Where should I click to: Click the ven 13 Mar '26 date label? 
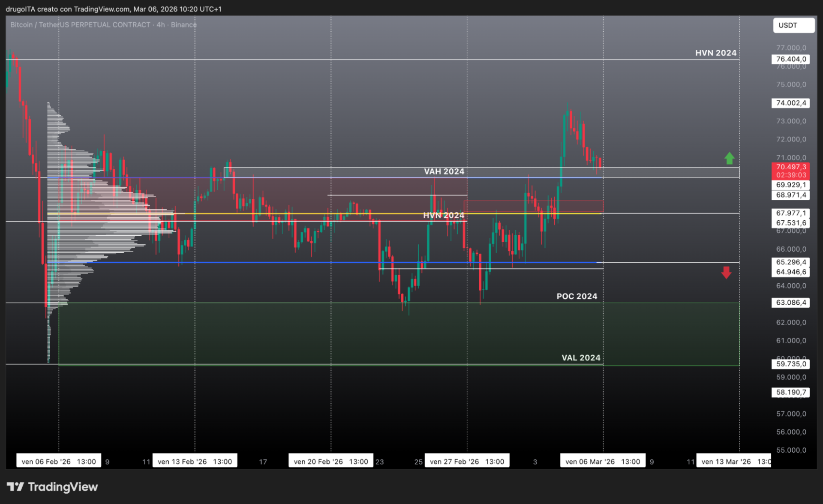pyautogui.click(x=734, y=462)
